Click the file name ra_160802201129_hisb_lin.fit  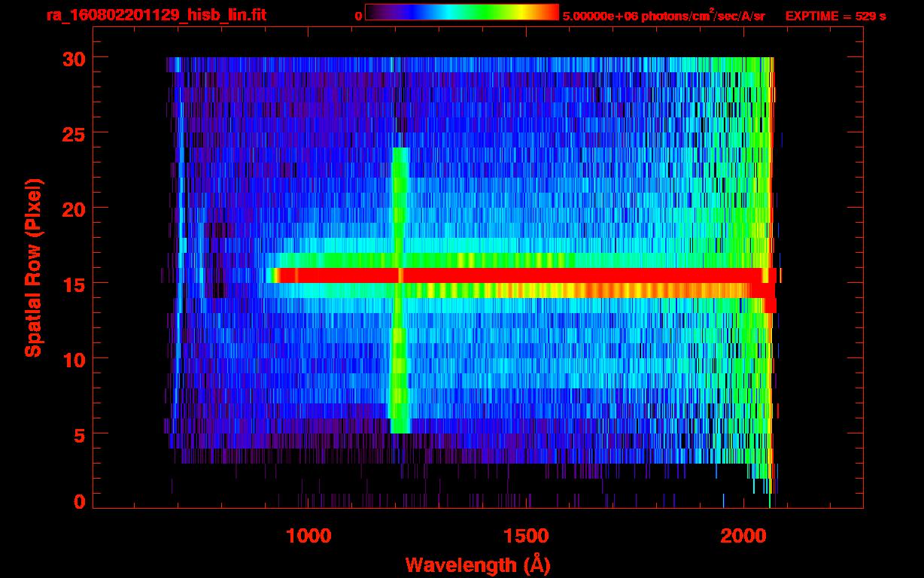pyautogui.click(x=156, y=15)
